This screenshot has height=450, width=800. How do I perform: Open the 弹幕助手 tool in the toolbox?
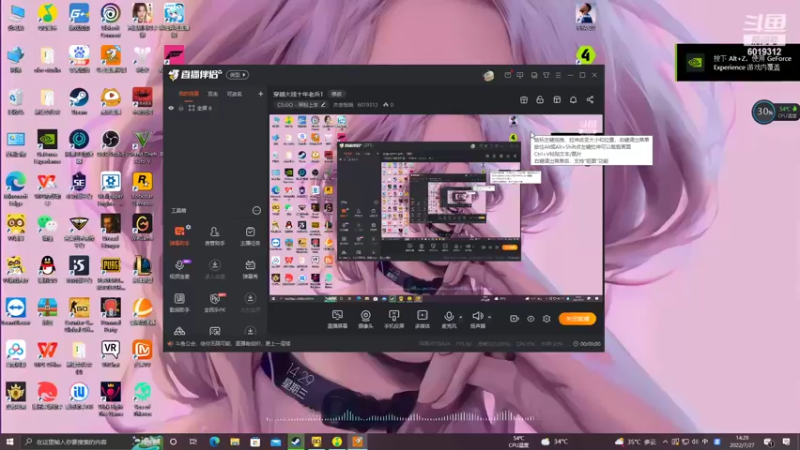point(180,236)
